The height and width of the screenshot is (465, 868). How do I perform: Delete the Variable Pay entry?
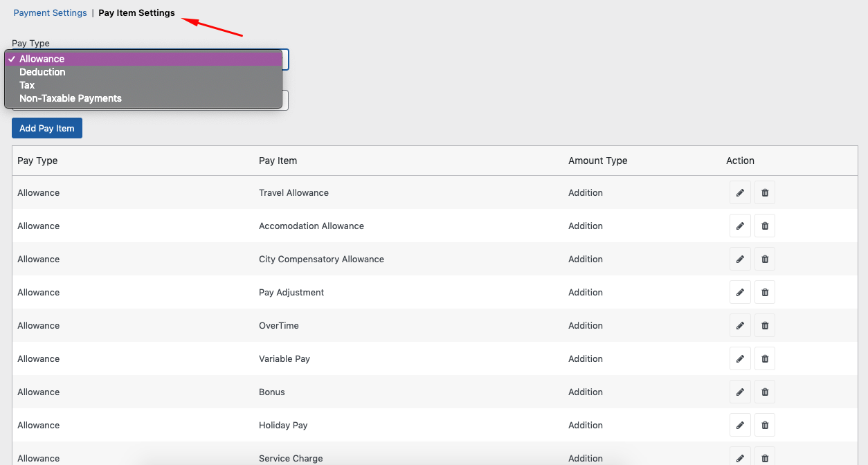[x=764, y=358]
